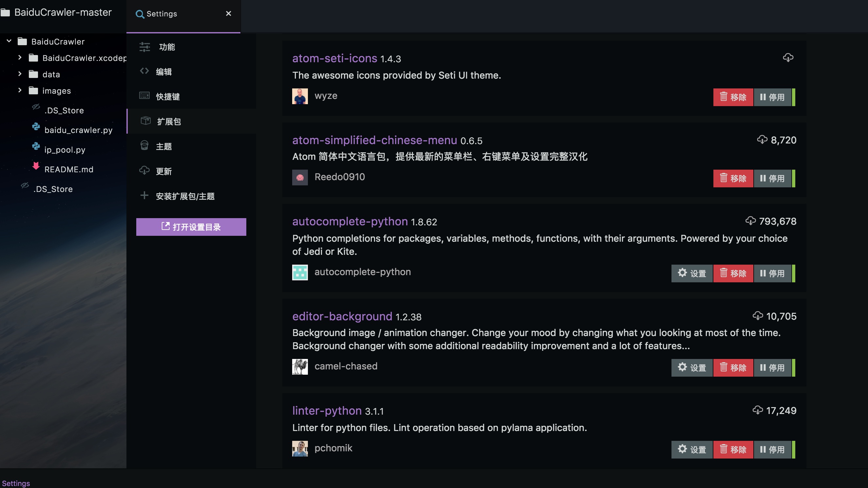Image resolution: width=868 pixels, height=488 pixels.
Task: Open the 主题 settings section
Action: pyautogui.click(x=191, y=146)
